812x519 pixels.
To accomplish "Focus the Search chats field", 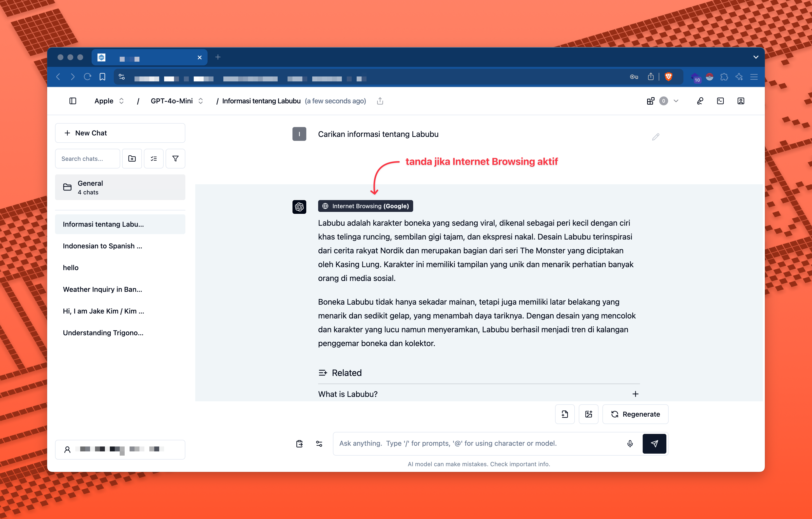I will click(88, 158).
